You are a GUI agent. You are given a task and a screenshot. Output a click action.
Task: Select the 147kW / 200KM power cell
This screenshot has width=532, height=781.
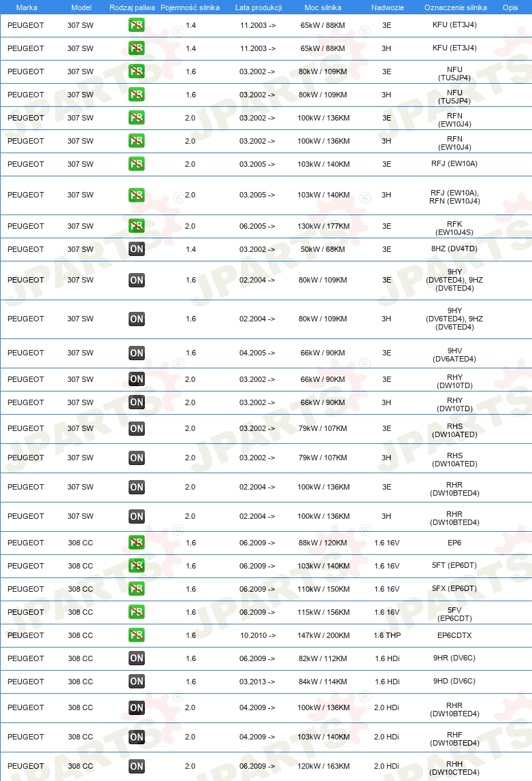[x=323, y=635]
